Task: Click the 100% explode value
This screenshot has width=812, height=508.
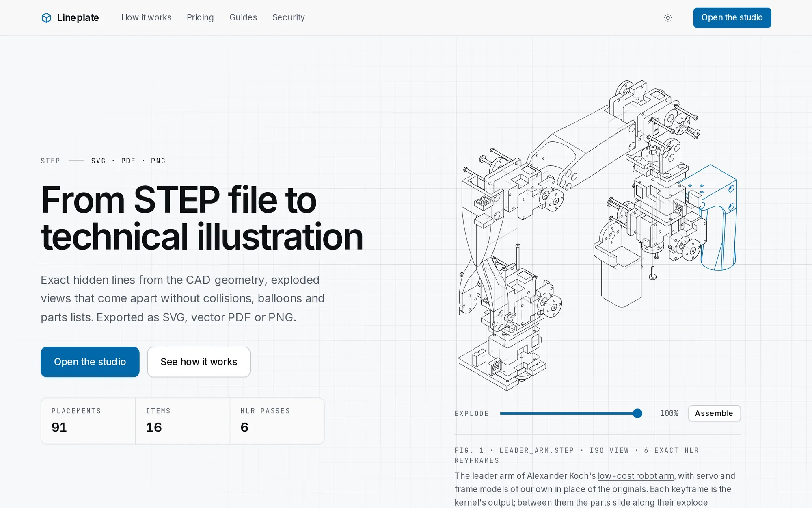Action: click(x=669, y=413)
